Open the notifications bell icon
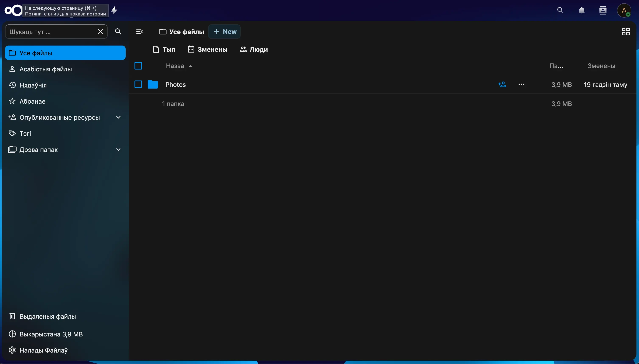Viewport: 639px width, 364px height. point(582,11)
